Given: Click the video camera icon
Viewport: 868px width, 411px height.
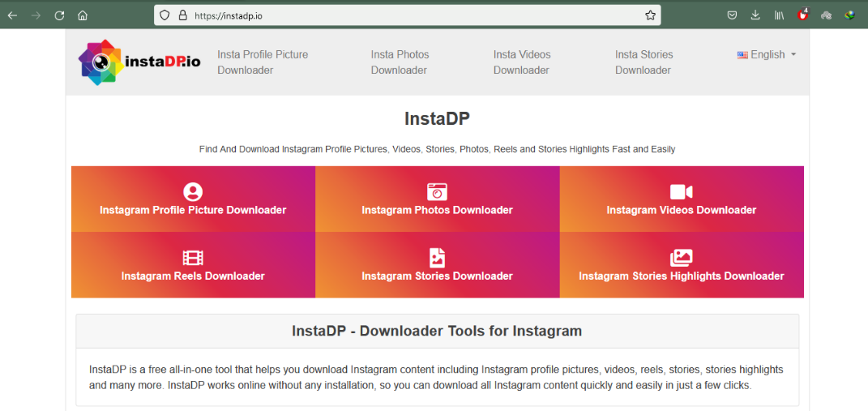Looking at the screenshot, I should click(681, 192).
